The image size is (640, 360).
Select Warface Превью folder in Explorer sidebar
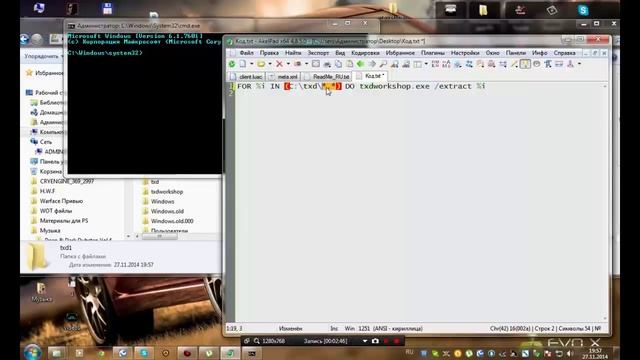[x=57, y=201]
